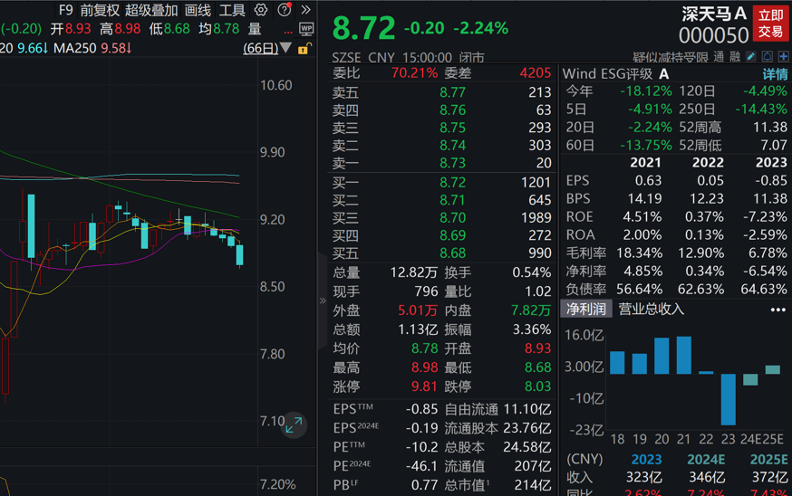Click 52周高 value 11.38
Viewport: 792px width, 496px height.
point(770,127)
